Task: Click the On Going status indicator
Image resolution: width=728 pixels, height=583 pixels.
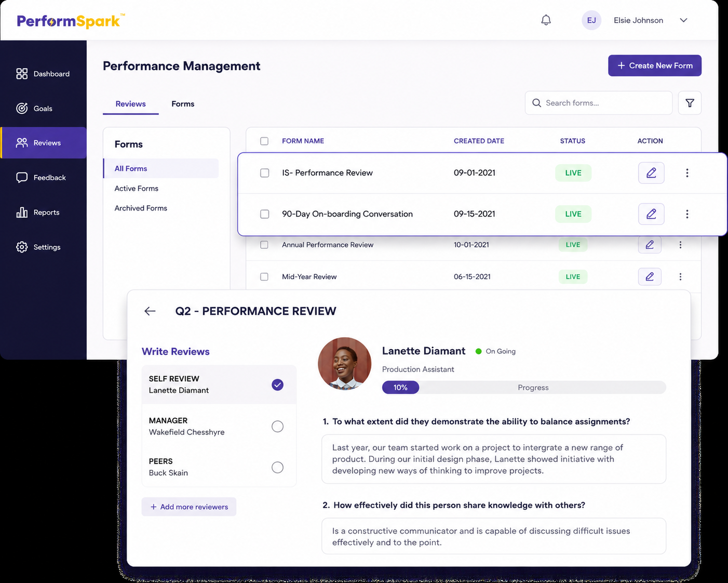Action: coord(496,351)
